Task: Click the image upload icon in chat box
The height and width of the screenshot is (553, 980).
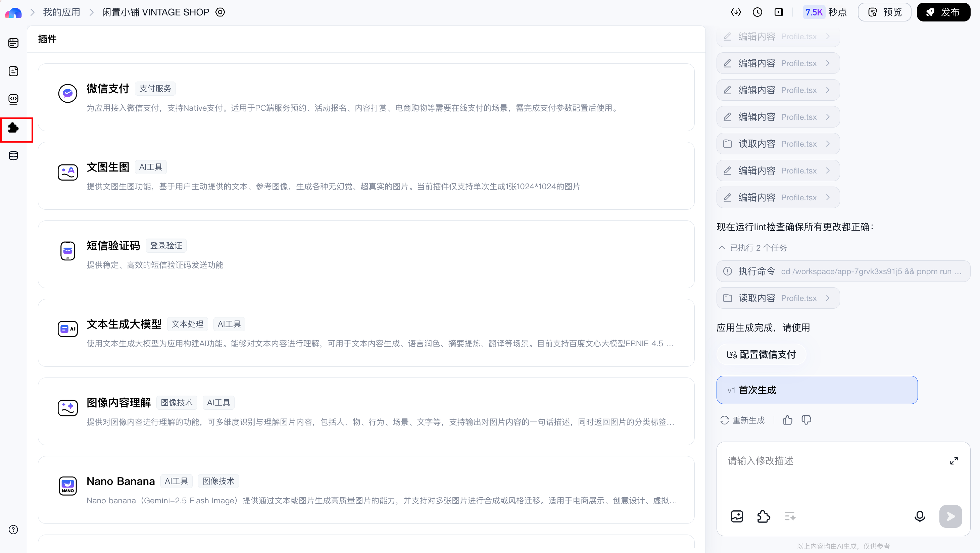Action: click(737, 516)
